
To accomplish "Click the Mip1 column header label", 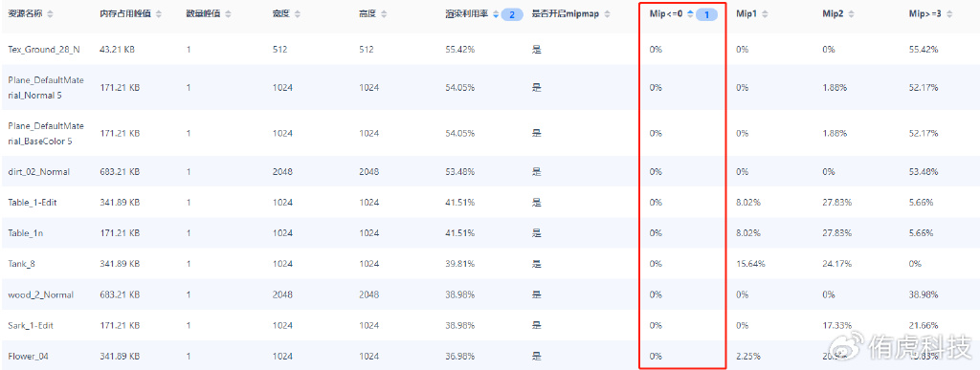I will pyautogui.click(x=746, y=13).
